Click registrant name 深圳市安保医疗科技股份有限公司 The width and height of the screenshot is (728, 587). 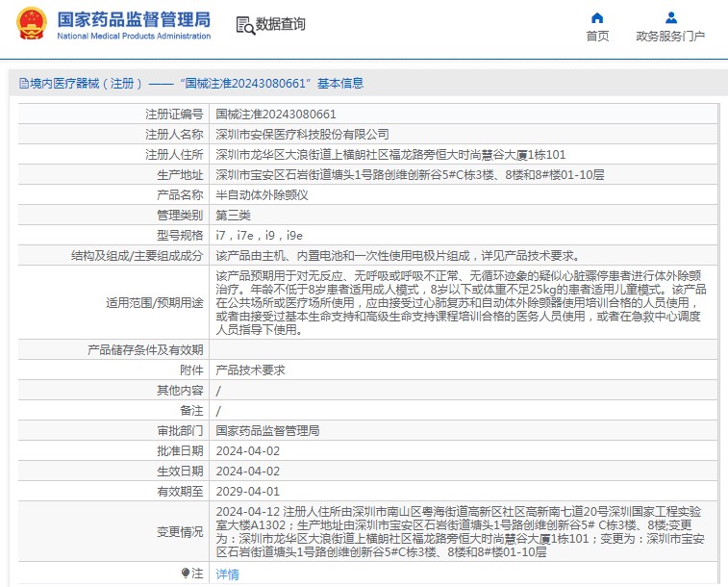tap(302, 135)
